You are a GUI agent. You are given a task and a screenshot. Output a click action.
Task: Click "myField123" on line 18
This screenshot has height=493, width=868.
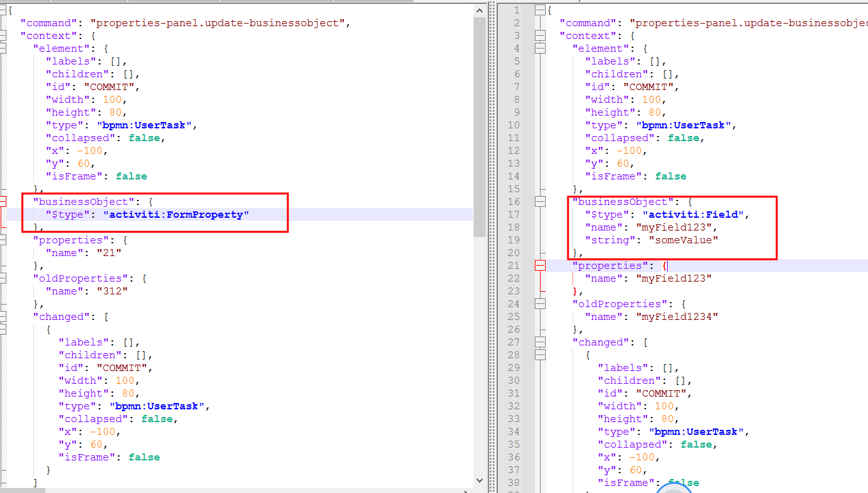[x=674, y=227]
